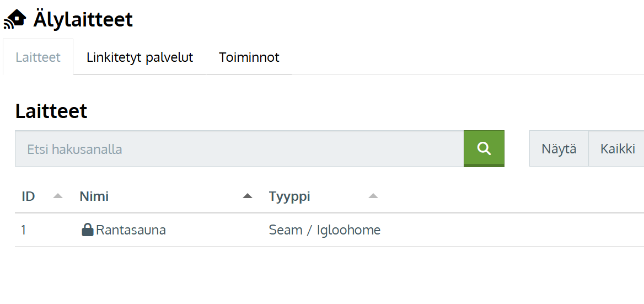The image size is (644, 304).
Task: Click the dark sort arrow beside Nimi
Action: coord(247,196)
